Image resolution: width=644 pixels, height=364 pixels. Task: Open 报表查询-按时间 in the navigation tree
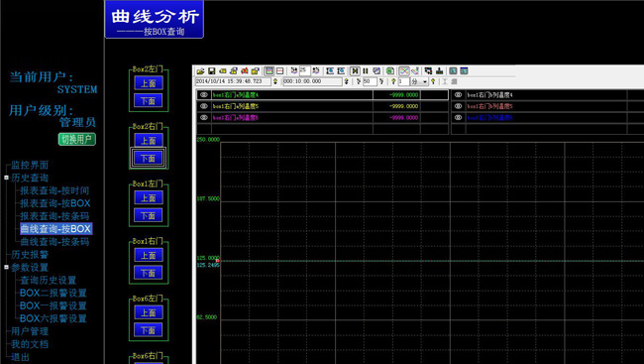point(54,190)
